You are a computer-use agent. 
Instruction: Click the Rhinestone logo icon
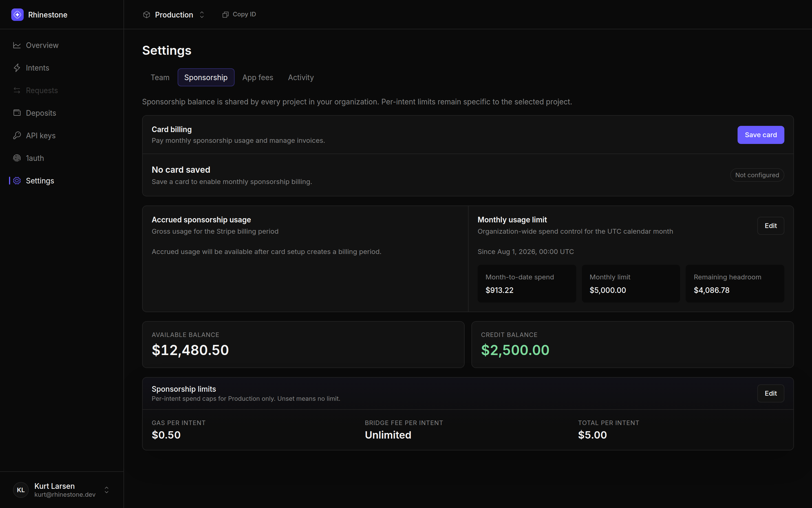point(17,15)
